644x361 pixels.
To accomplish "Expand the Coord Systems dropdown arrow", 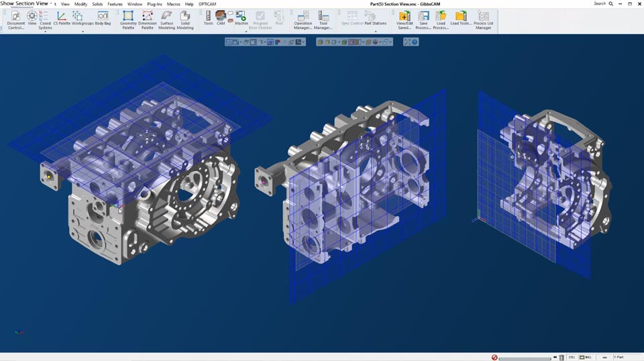I will (x=45, y=32).
